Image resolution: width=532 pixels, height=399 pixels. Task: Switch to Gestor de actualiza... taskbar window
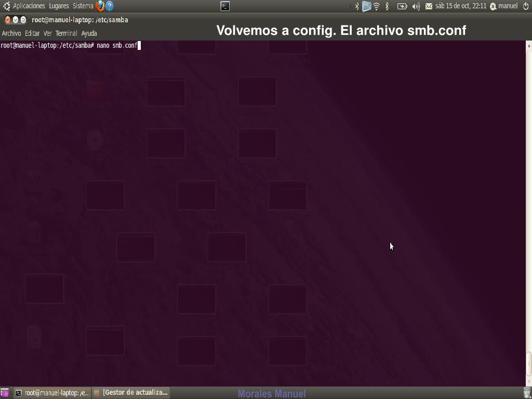pos(131,393)
